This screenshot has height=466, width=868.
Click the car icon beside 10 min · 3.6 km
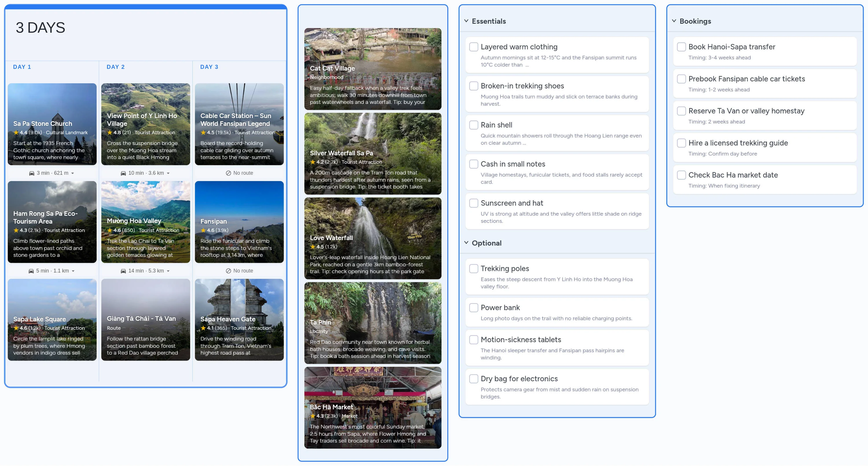[123, 173]
